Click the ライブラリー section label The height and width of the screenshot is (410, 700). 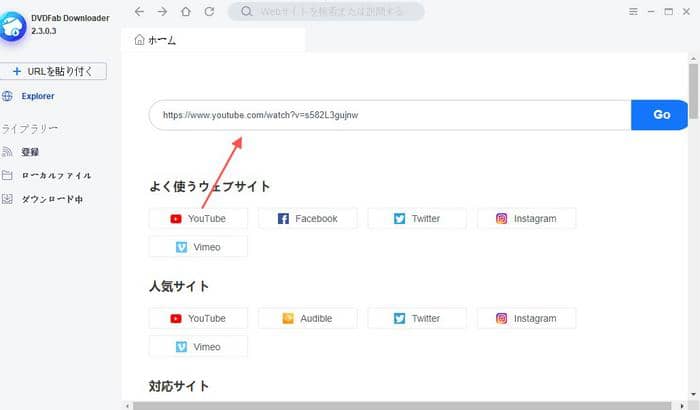[29, 129]
